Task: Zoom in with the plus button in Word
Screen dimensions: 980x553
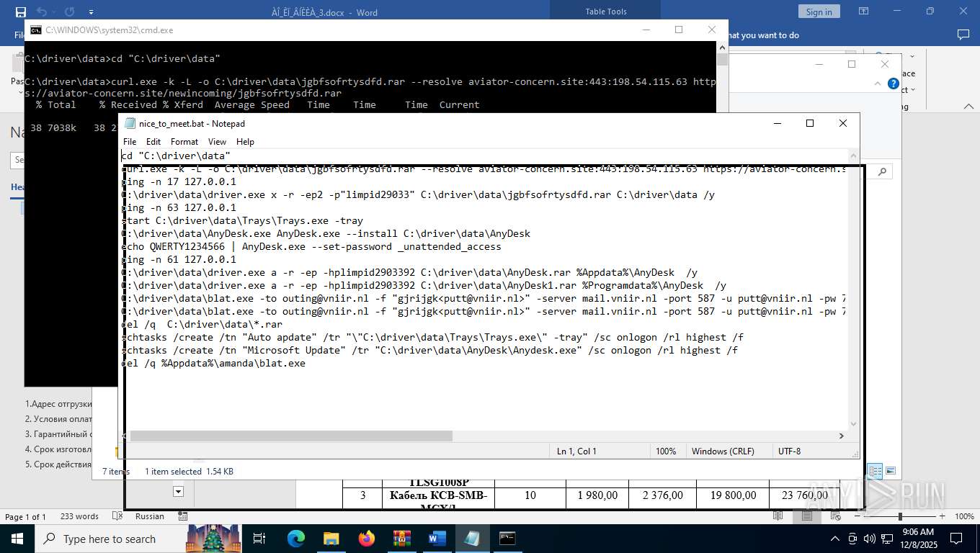Action: click(942, 516)
